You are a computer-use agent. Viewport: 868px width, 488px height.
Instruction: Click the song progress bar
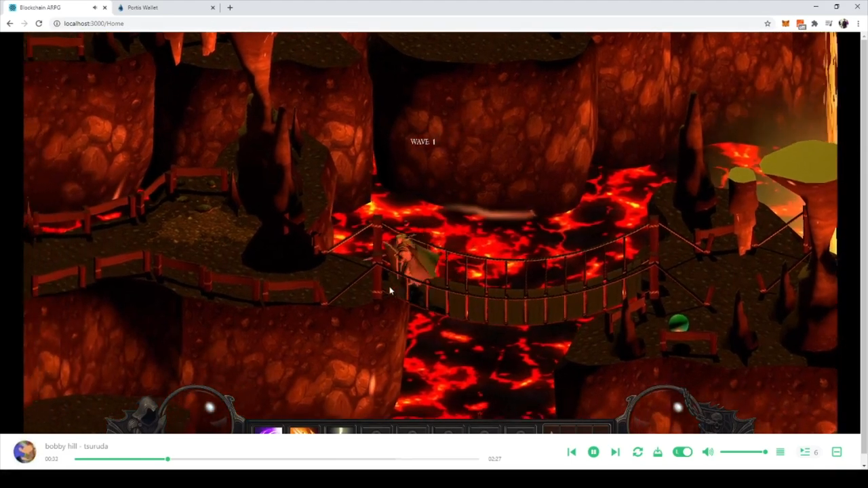point(277,459)
